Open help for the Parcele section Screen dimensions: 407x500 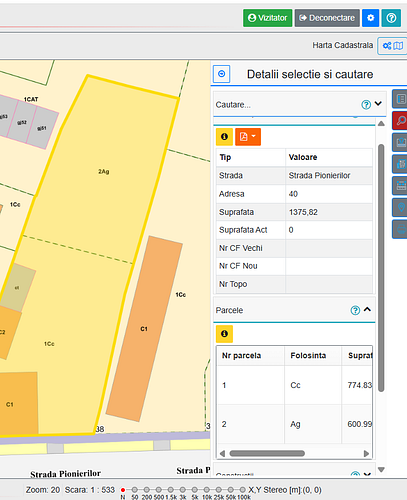[x=355, y=310]
